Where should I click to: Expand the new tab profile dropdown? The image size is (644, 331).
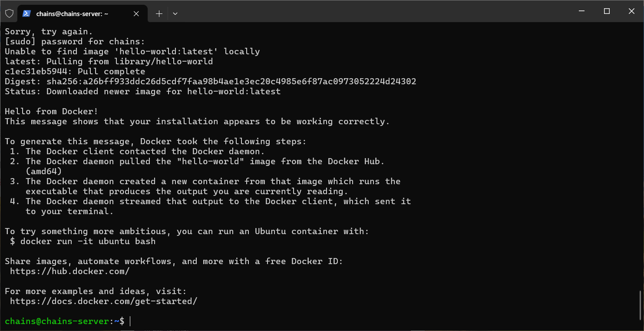pyautogui.click(x=175, y=13)
